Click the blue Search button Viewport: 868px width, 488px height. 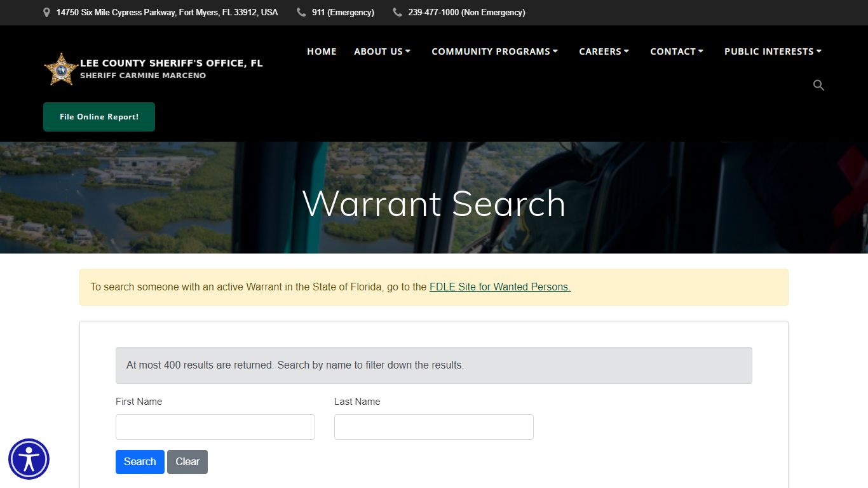[x=140, y=462]
